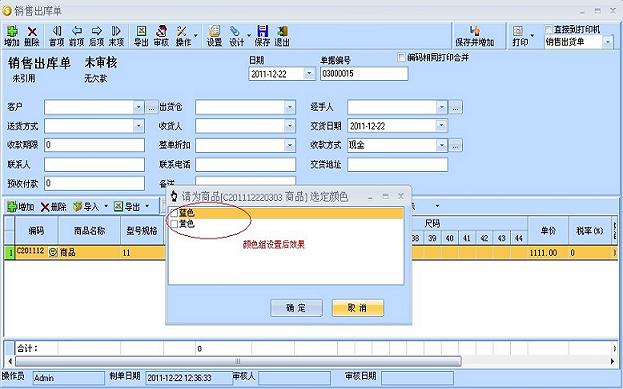This screenshot has height=389, width=623.
Task: Click the 审核 stamp icon
Action: coord(161,31)
